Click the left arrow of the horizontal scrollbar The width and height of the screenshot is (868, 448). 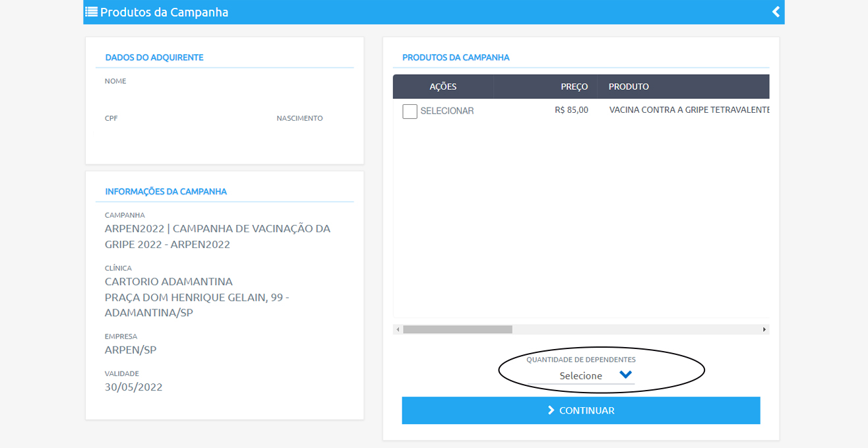point(397,329)
